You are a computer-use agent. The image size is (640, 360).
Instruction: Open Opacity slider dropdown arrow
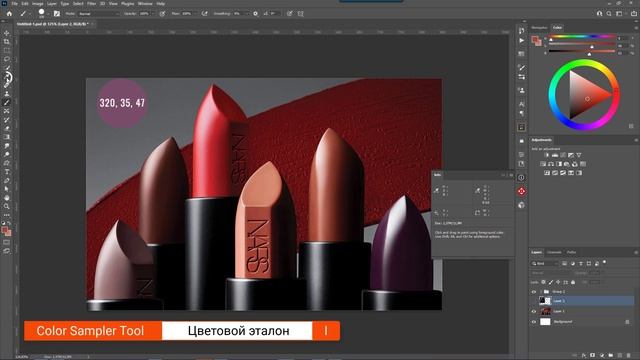(153, 13)
